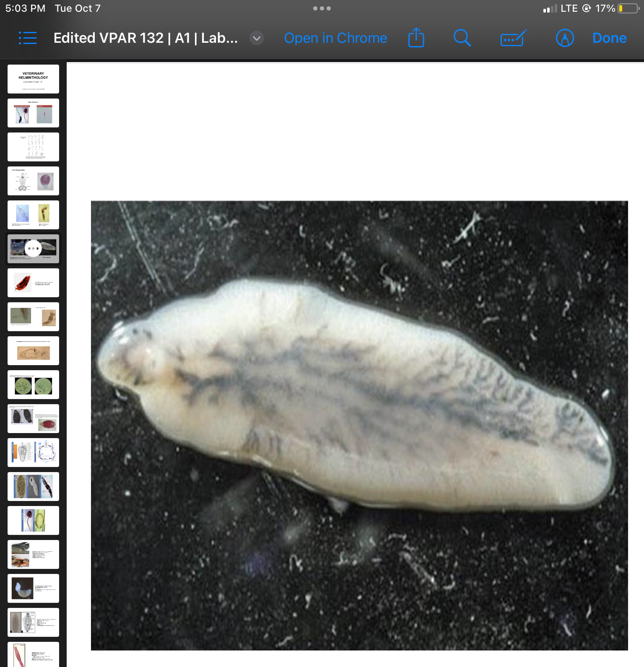Enable the Markup pen icon
Image resolution: width=644 pixels, height=667 pixels.
tap(564, 38)
